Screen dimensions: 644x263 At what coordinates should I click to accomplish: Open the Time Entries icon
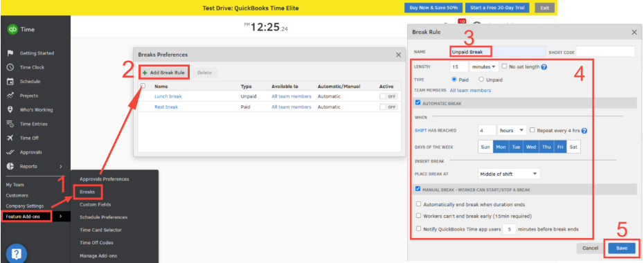click(10, 124)
